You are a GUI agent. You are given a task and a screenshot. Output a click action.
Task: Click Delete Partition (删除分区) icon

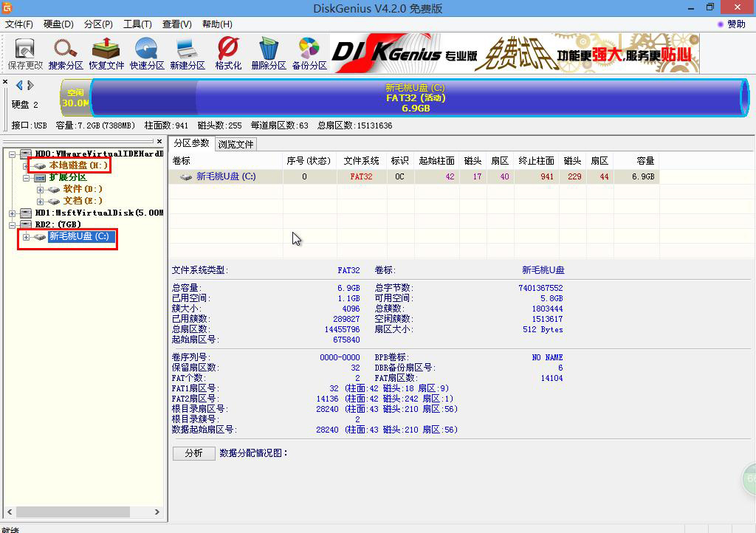pyautogui.click(x=269, y=53)
